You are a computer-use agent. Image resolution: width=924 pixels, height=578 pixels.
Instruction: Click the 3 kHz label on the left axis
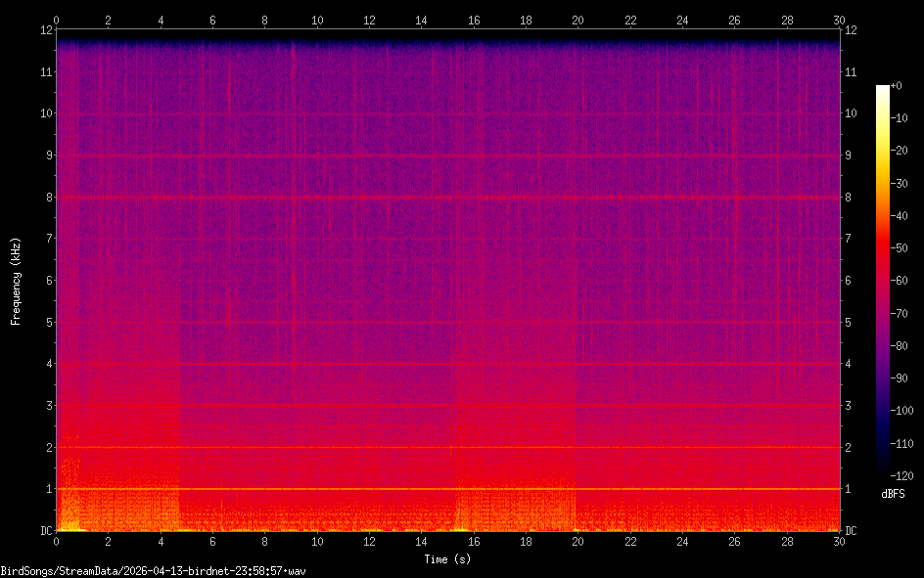(x=45, y=406)
